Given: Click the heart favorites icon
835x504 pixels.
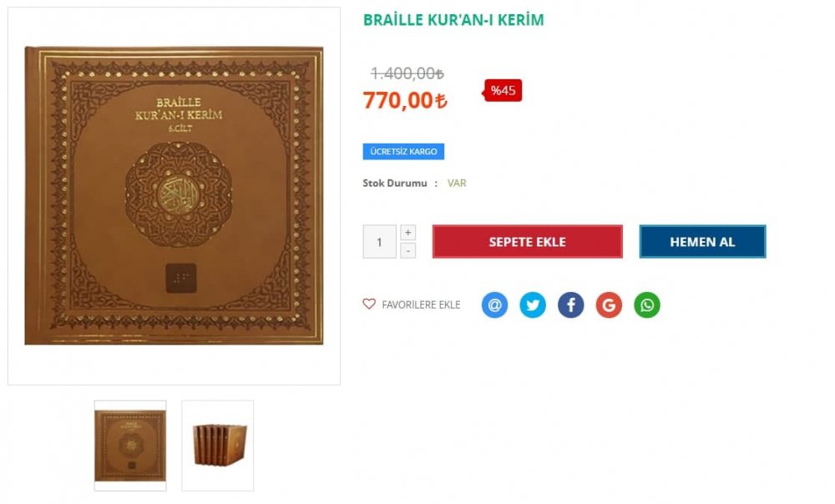Looking at the screenshot, I should click(x=368, y=304).
